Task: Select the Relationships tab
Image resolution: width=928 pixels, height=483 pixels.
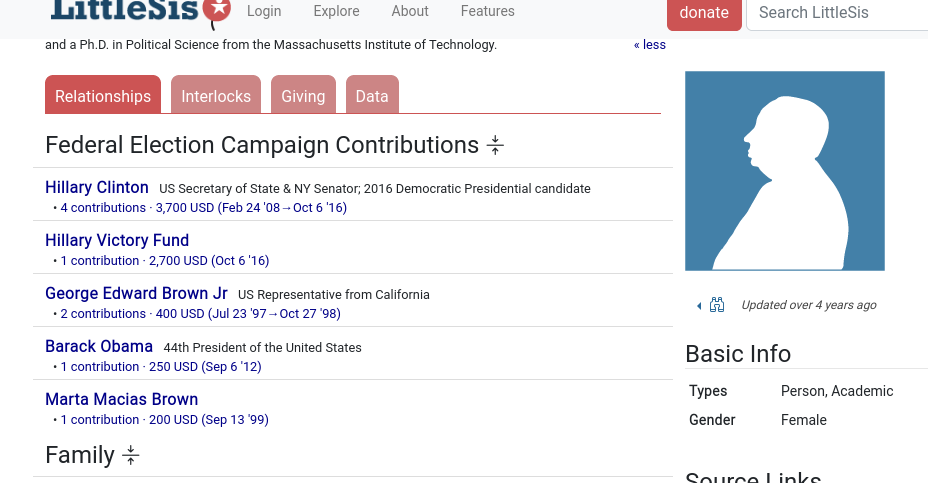Action: pyautogui.click(x=103, y=95)
